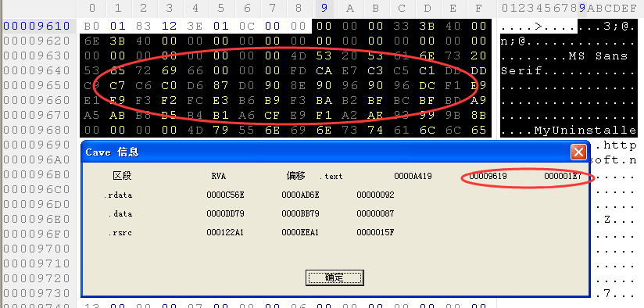Click address row 00009720
Screen dimensions: 644x308
coord(37,278)
